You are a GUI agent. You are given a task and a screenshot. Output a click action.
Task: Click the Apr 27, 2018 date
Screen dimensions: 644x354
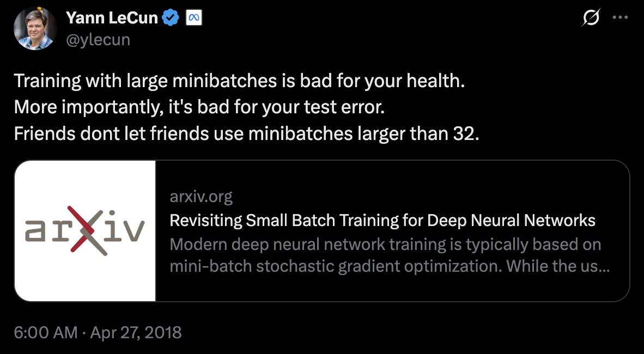pos(136,332)
